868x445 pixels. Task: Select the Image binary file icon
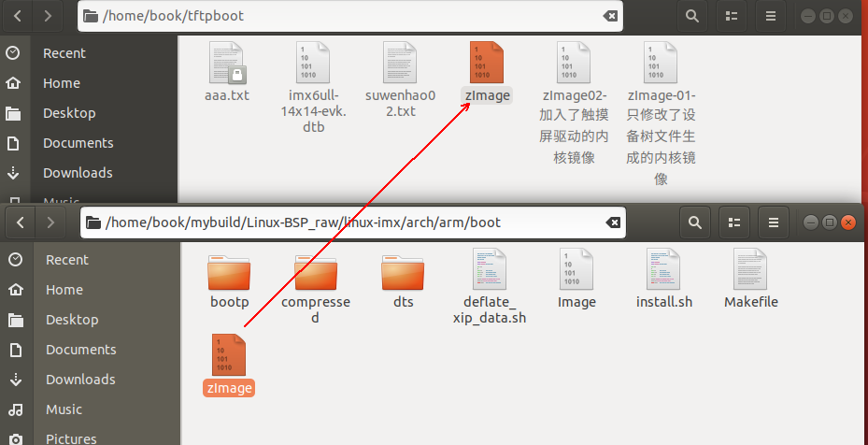tap(576, 268)
